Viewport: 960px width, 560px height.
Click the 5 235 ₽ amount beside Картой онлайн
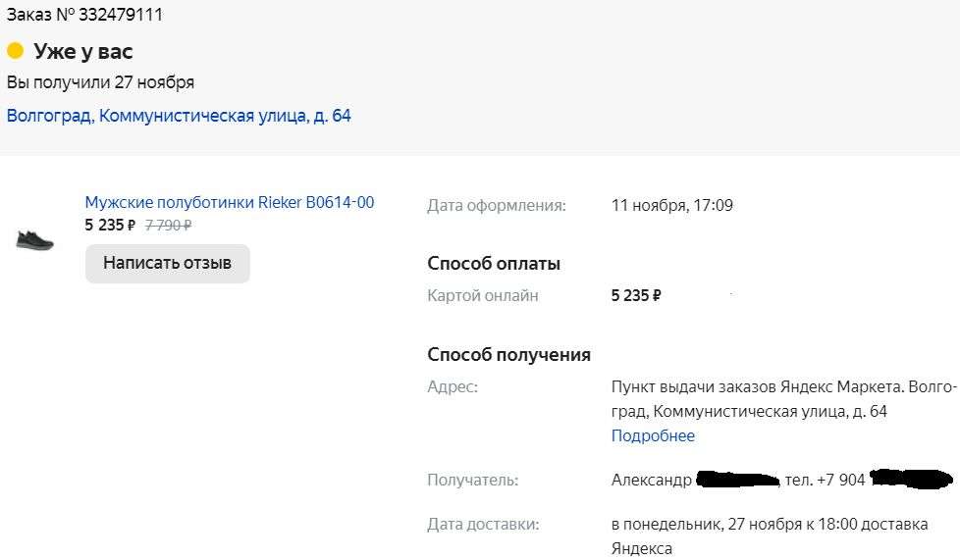[x=636, y=295]
